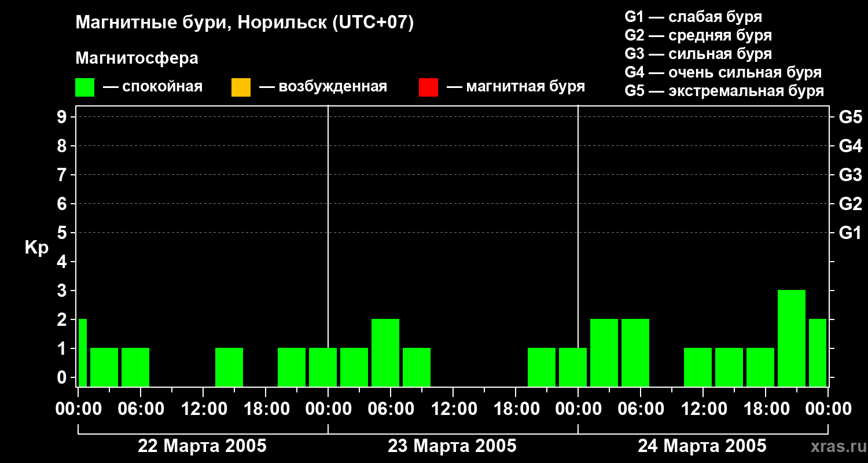This screenshot has height=463, width=868.
Task: Click the 'G3' label on the right axis
Action: [x=851, y=175]
